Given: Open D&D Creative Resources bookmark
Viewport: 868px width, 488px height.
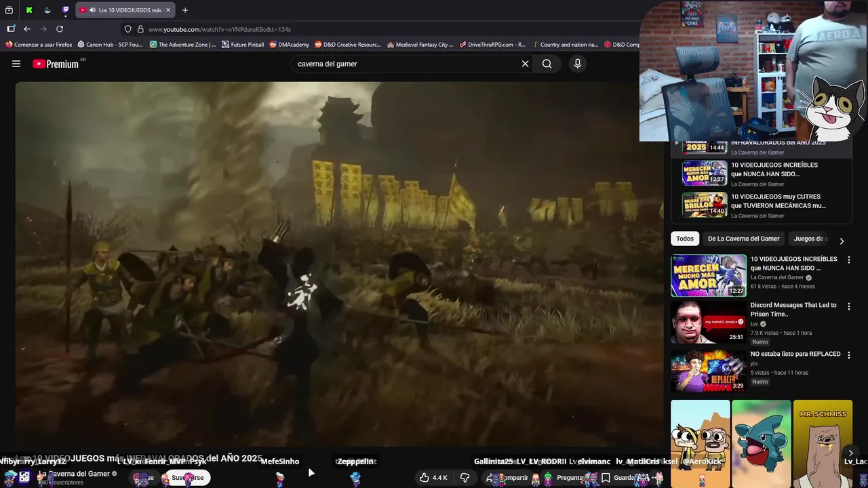Looking at the screenshot, I should [x=347, y=45].
